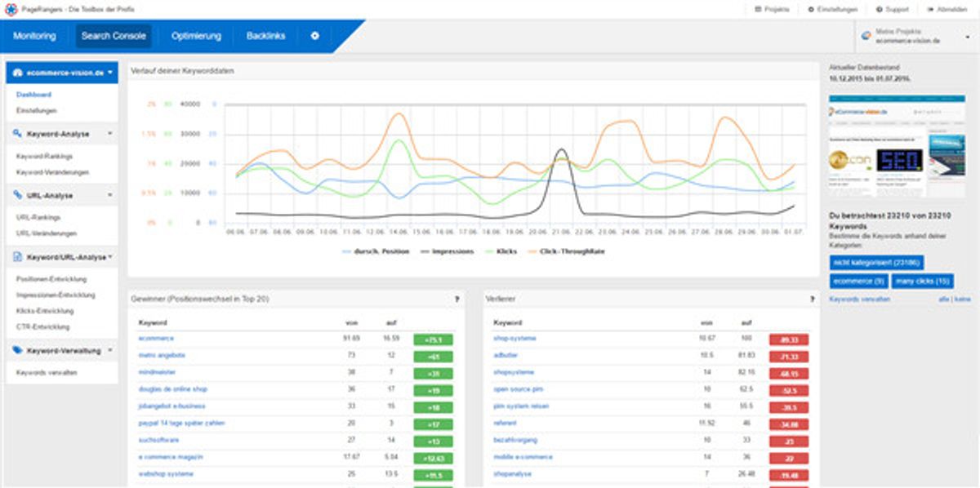
Task: Switch to the Optimierung tab
Action: pos(196,36)
